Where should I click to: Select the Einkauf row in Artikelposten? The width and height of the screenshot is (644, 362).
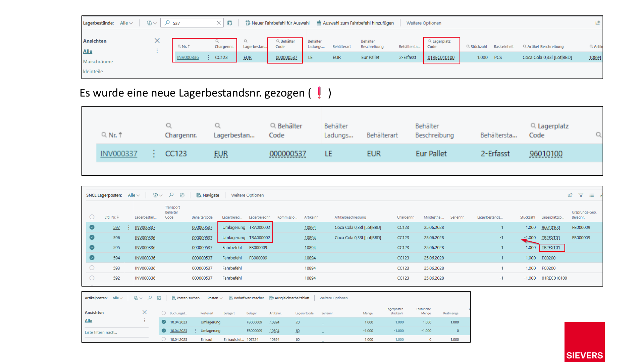164,339
